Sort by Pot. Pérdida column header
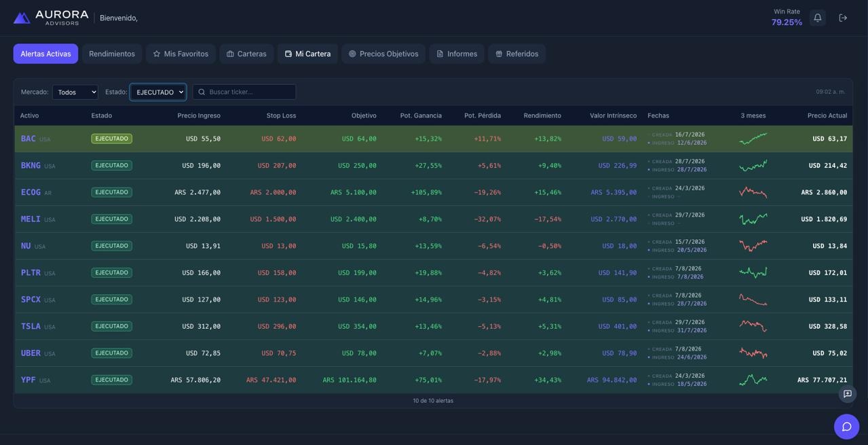The image size is (868, 445). click(483, 115)
